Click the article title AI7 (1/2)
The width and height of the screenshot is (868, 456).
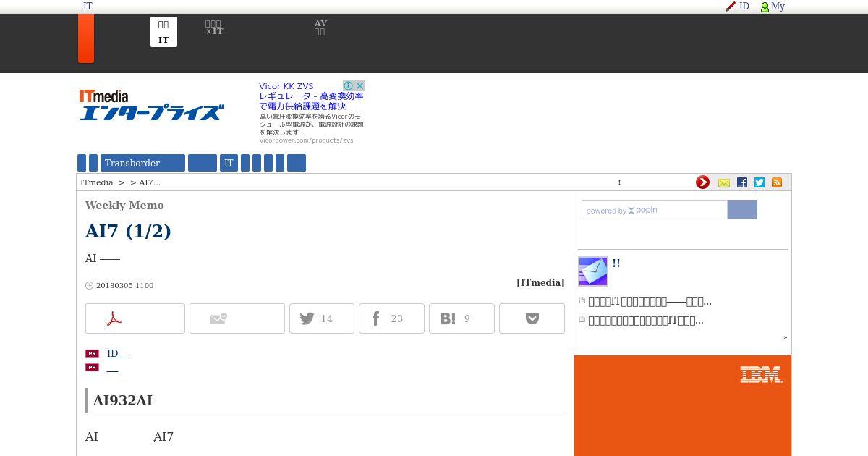tap(128, 231)
